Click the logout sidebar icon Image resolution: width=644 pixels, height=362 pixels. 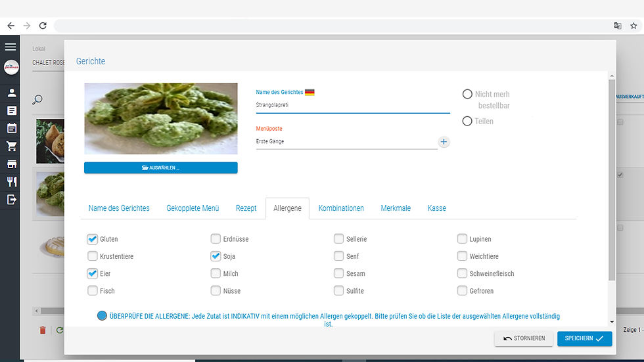(x=12, y=200)
